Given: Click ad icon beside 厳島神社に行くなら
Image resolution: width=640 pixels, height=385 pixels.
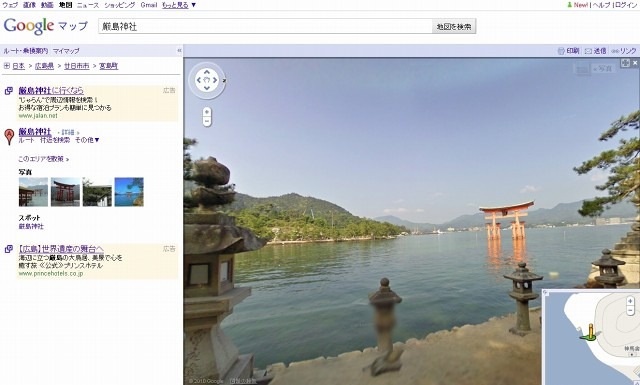Looking at the screenshot, I should pos(8,91).
